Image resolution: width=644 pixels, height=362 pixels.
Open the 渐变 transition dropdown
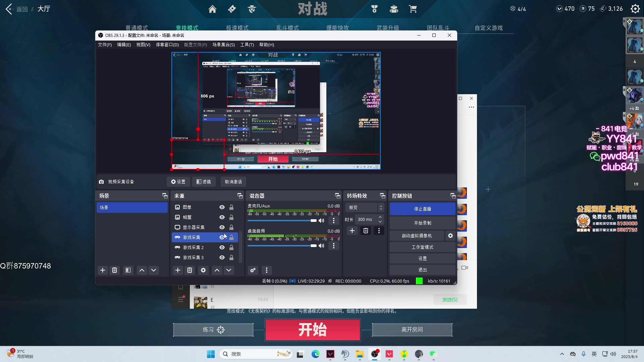point(365,207)
